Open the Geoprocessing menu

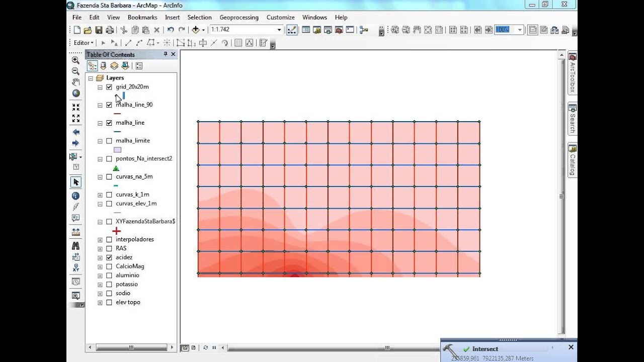coord(239,18)
